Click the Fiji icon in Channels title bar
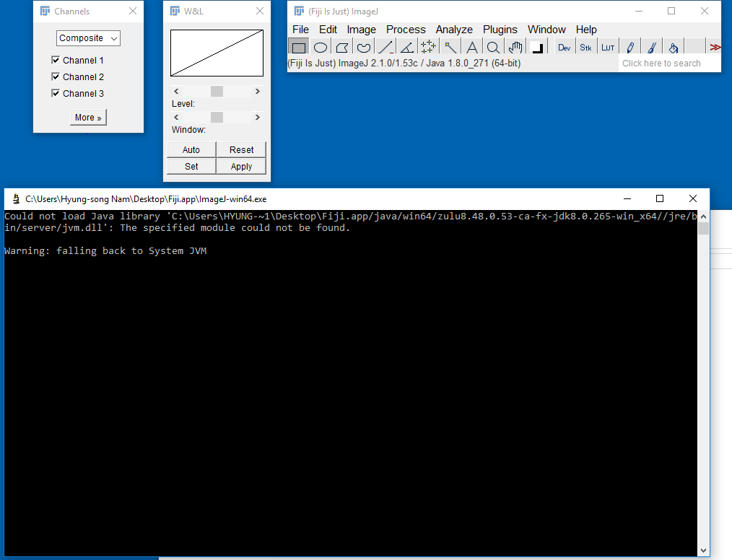 (45, 12)
